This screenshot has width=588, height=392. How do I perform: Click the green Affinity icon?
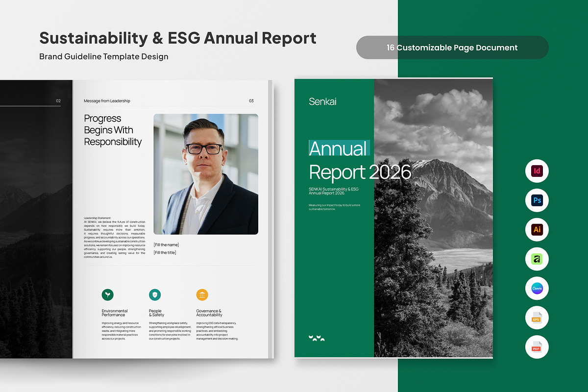[537, 259]
